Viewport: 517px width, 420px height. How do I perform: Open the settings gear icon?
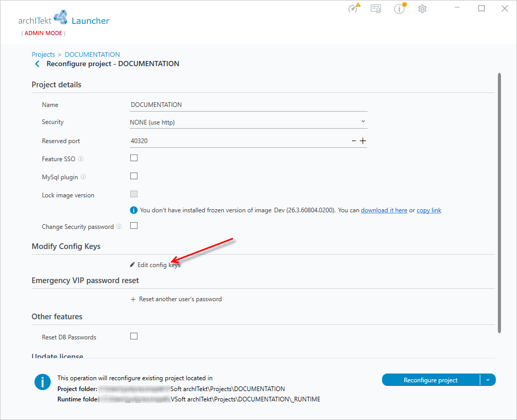point(422,9)
